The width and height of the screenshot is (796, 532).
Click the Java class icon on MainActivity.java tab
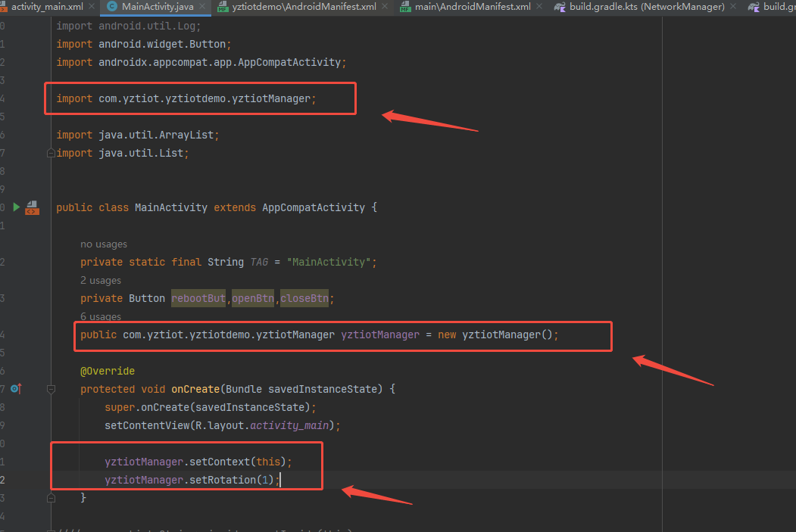pos(112,7)
